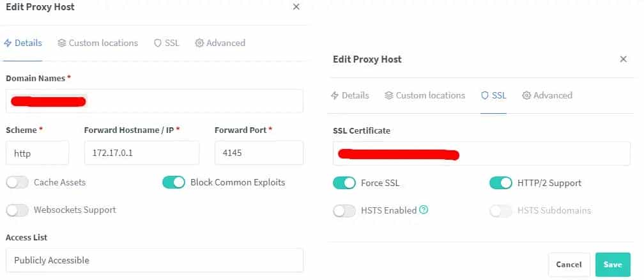Open the Access List dropdown
This screenshot has width=644, height=280.
coord(154,260)
